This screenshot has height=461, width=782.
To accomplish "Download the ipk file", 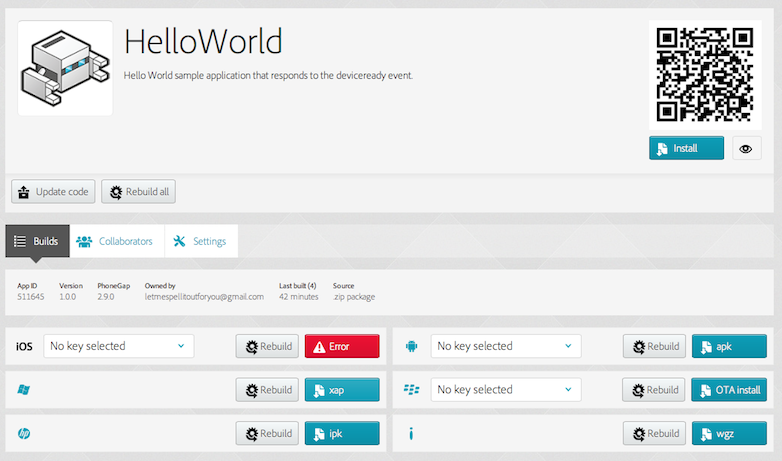I will click(342, 433).
